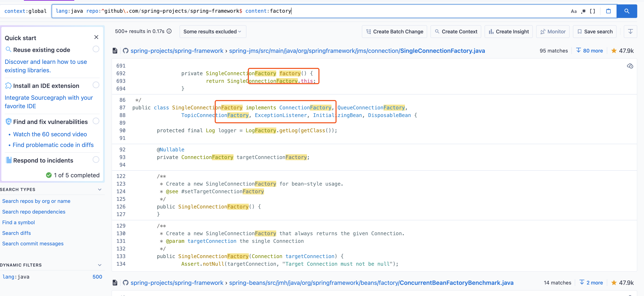Toggle structural search brackets icon

pyautogui.click(x=592, y=11)
